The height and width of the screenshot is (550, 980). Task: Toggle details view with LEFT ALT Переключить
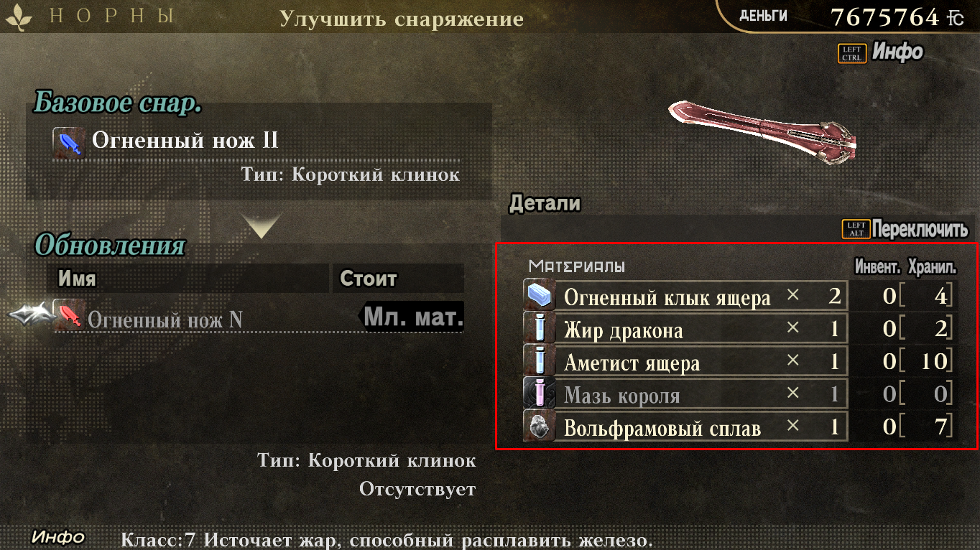pyautogui.click(x=905, y=229)
